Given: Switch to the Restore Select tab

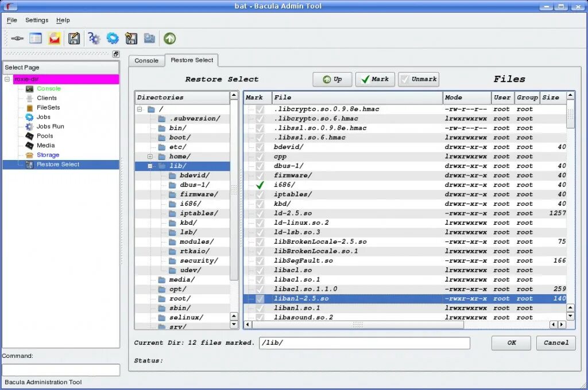Looking at the screenshot, I should click(192, 60).
